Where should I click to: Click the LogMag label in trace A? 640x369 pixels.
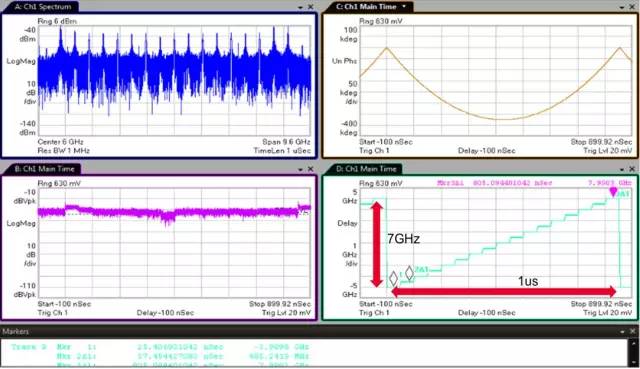click(21, 61)
